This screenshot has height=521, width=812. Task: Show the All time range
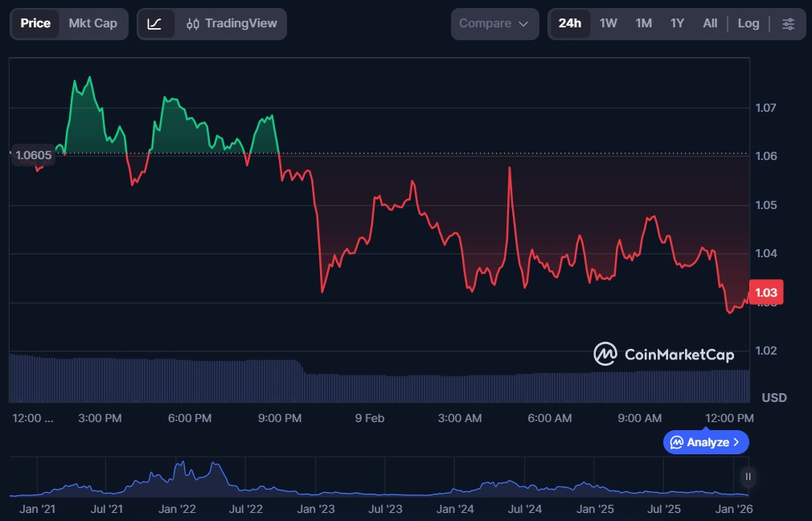pos(710,23)
